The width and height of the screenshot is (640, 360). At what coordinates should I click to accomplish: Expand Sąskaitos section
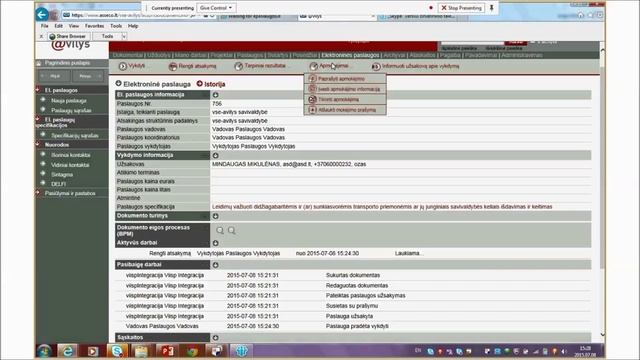pos(216,338)
